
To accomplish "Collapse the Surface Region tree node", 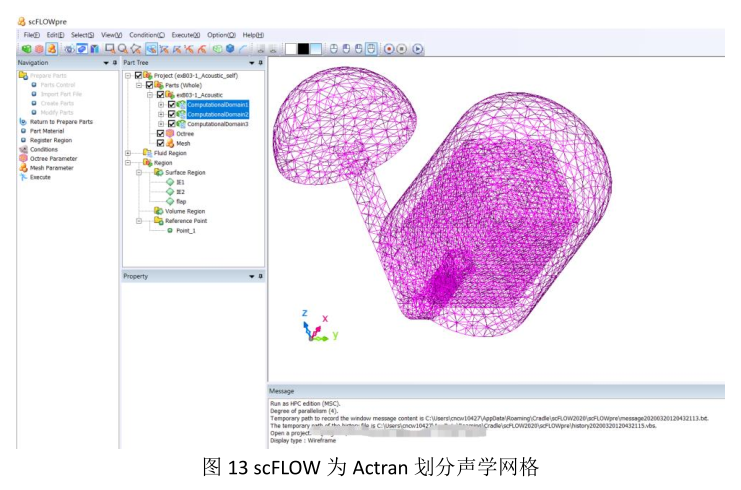I will click(139, 172).
